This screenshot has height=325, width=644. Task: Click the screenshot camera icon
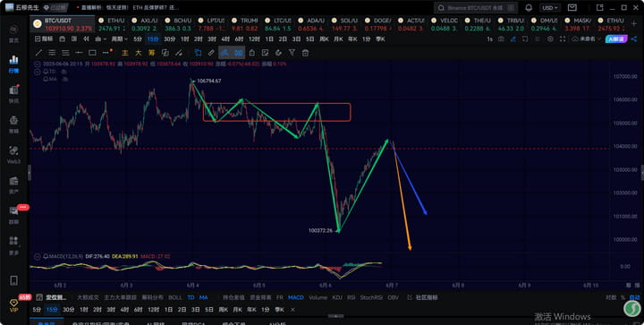tap(501, 39)
